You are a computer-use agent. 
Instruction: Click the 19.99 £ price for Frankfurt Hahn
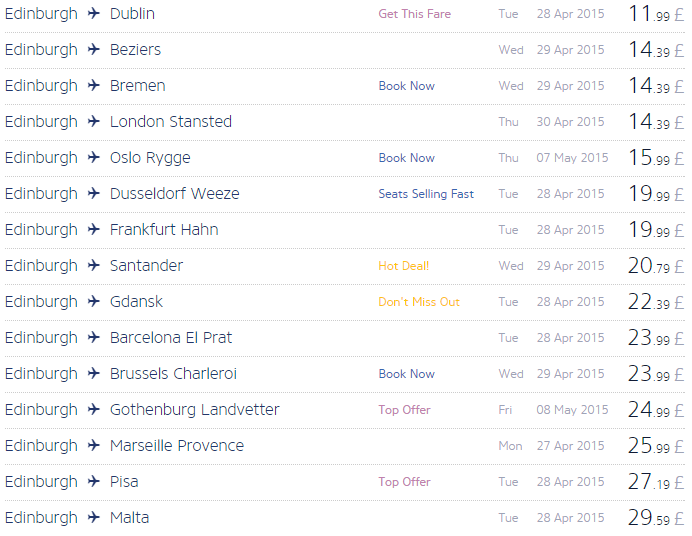pyautogui.click(x=656, y=229)
